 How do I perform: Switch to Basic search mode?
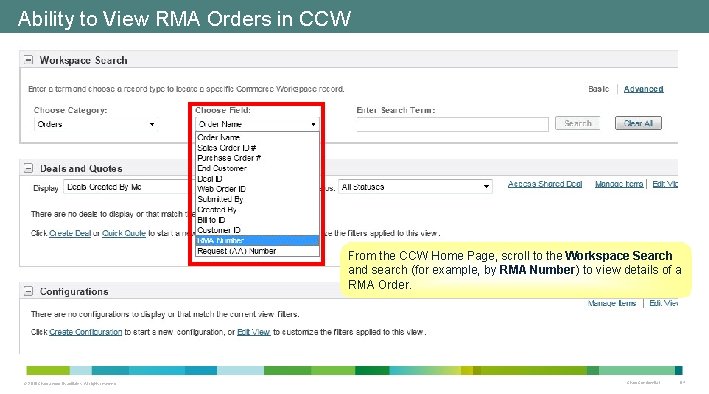click(x=598, y=89)
